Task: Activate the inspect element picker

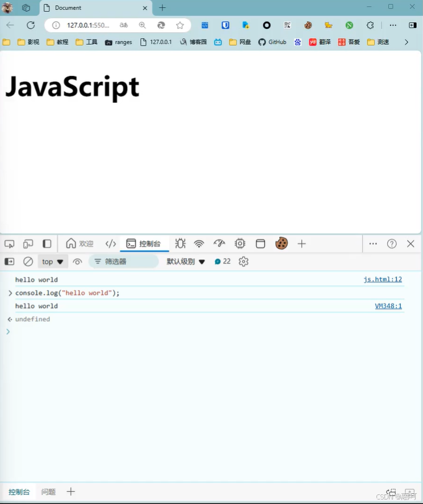Action: click(x=9, y=244)
